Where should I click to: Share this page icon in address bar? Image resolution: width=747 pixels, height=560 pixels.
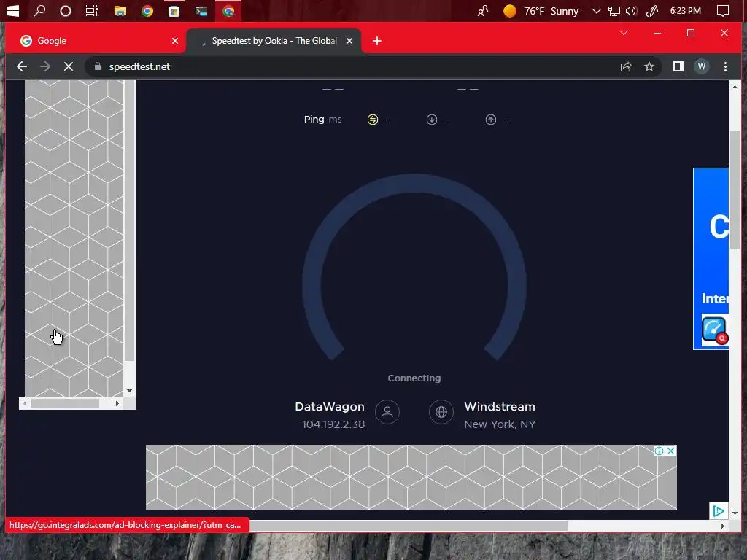[x=625, y=66]
